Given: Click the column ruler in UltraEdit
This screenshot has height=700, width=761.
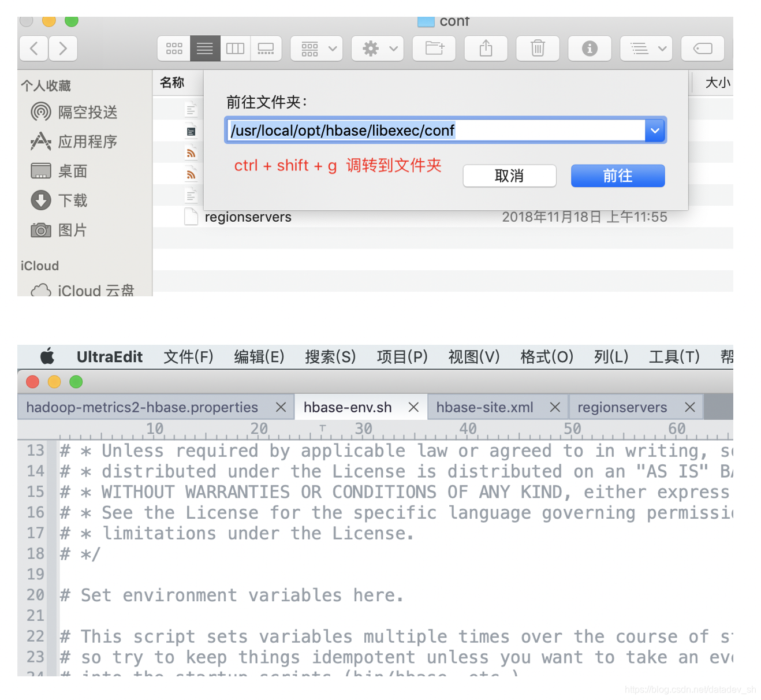Looking at the screenshot, I should [375, 430].
